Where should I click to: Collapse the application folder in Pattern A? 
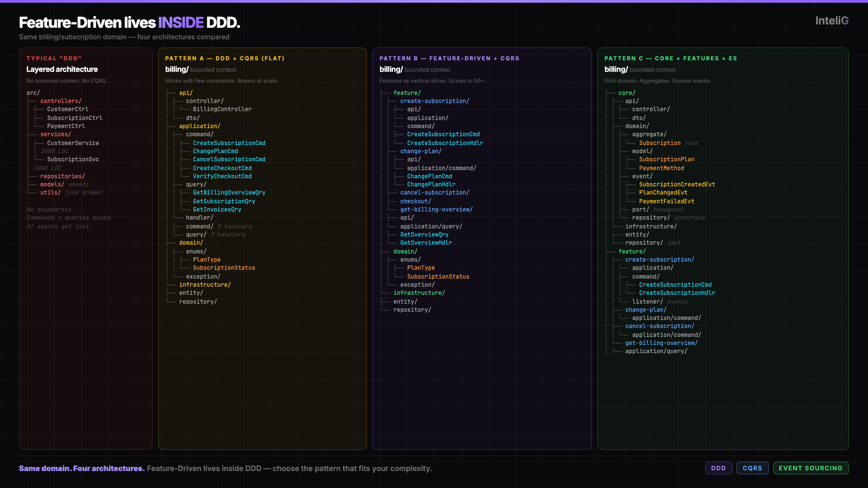tap(199, 126)
